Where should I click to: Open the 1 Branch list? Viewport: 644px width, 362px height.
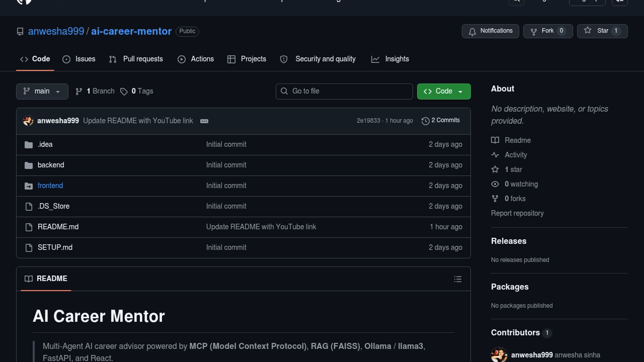(x=95, y=91)
